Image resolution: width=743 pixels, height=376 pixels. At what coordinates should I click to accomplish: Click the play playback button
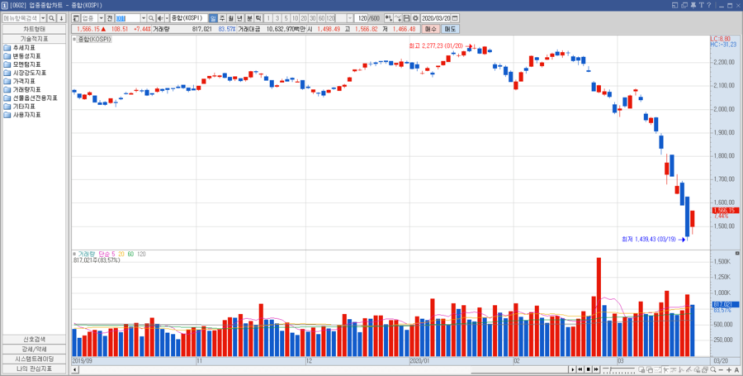(x=572, y=369)
